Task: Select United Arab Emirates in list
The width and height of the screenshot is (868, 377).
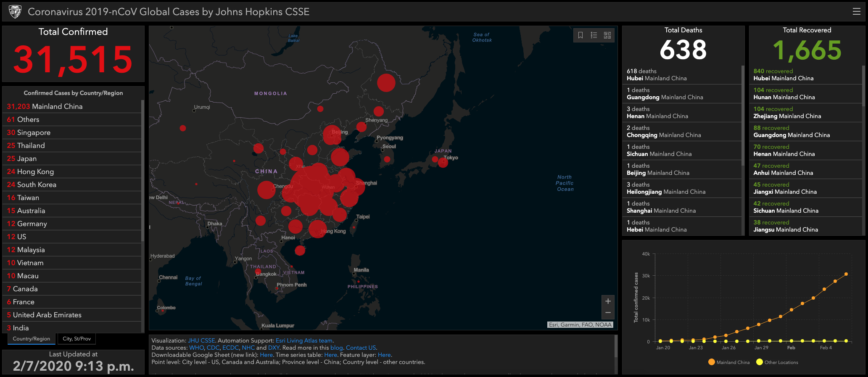Action: (x=72, y=315)
